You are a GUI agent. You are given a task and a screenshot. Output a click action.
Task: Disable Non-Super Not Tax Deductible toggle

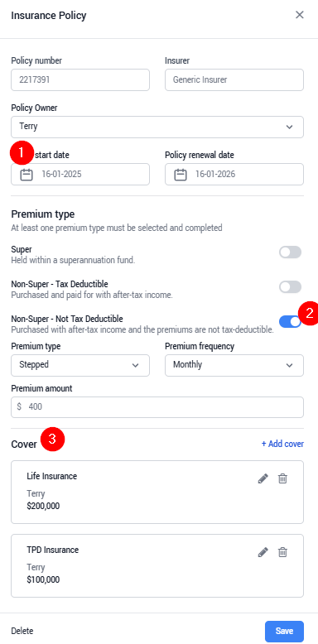(x=290, y=322)
